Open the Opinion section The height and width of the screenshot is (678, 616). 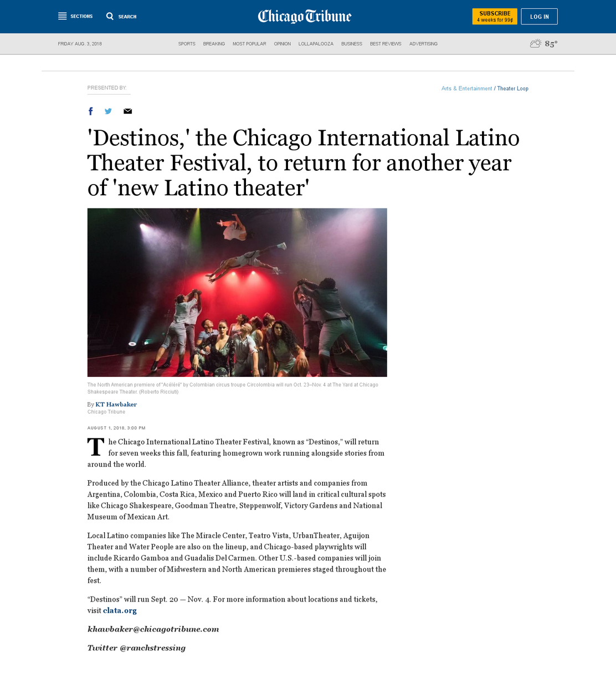coord(282,44)
